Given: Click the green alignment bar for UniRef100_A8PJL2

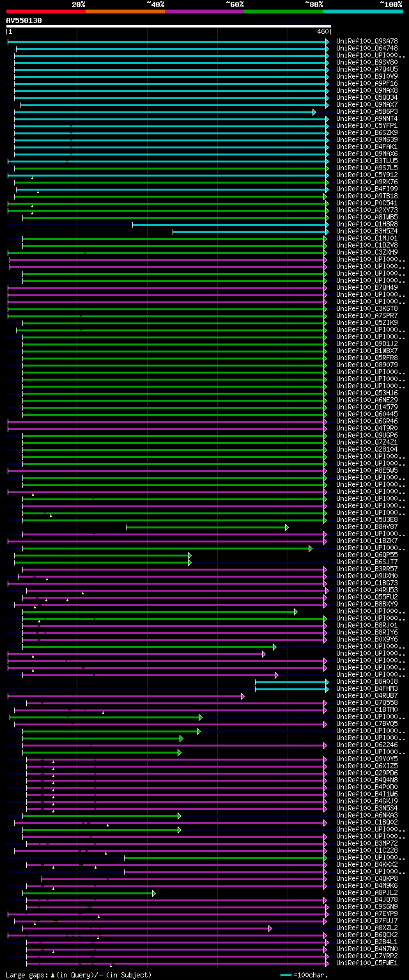Looking at the screenshot, I should tap(89, 893).
